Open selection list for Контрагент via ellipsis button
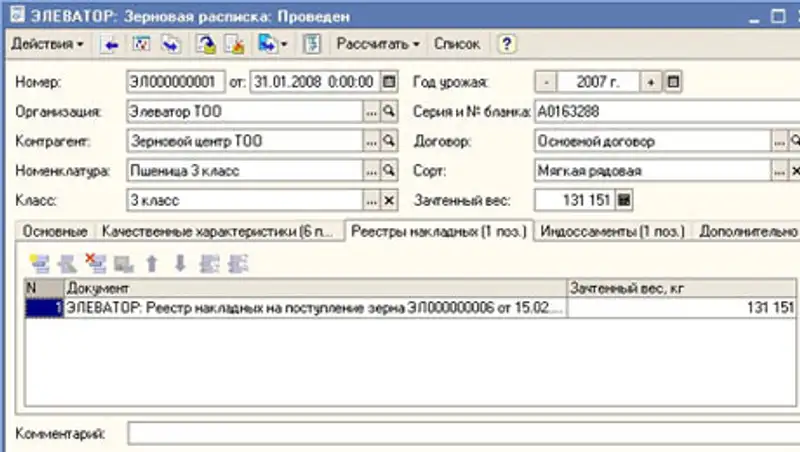This screenshot has width=800, height=452. (x=372, y=142)
